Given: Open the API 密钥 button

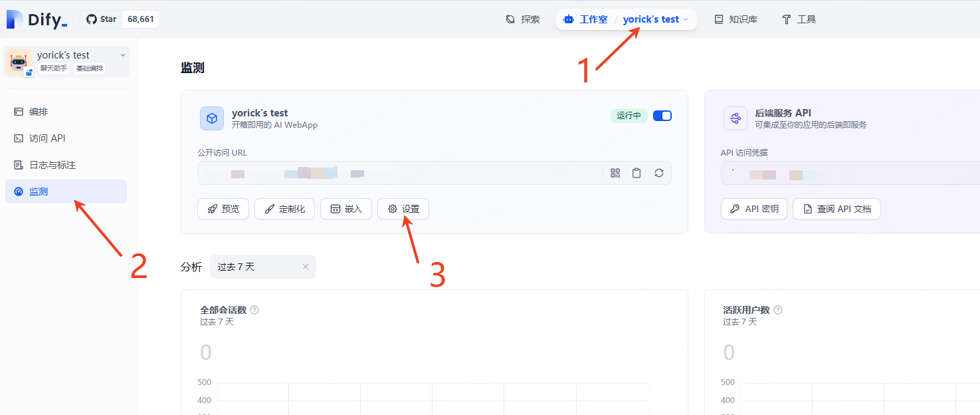Looking at the screenshot, I should 754,209.
